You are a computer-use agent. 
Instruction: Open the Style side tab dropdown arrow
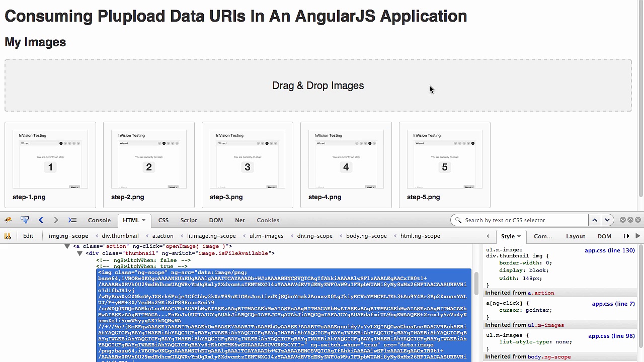(x=519, y=236)
